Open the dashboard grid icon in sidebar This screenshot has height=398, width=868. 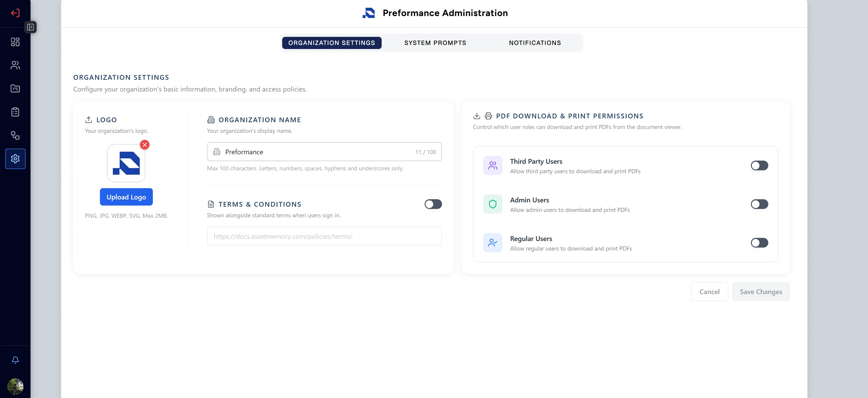tap(15, 42)
